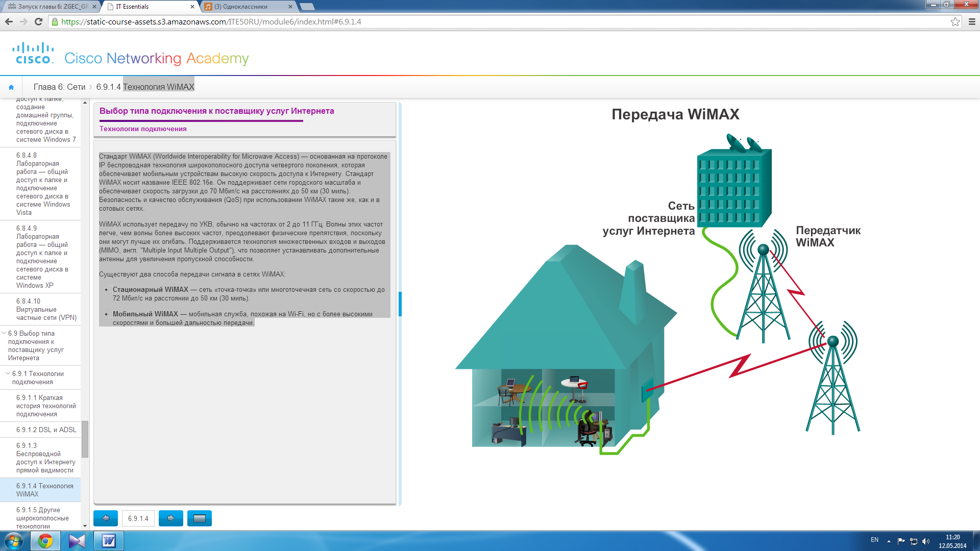Screen dimensions: 980x551
Task: Open 6.9.1.5 Другие широкополосные технологии
Action: 43,518
